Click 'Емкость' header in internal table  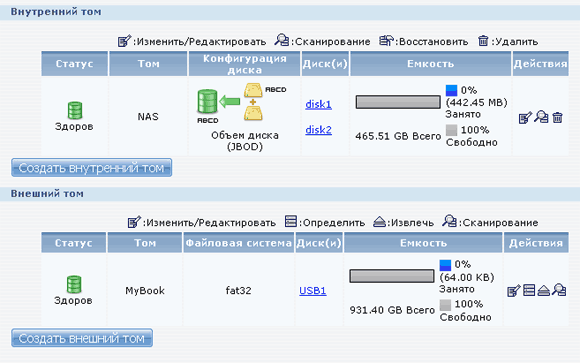[x=431, y=64]
